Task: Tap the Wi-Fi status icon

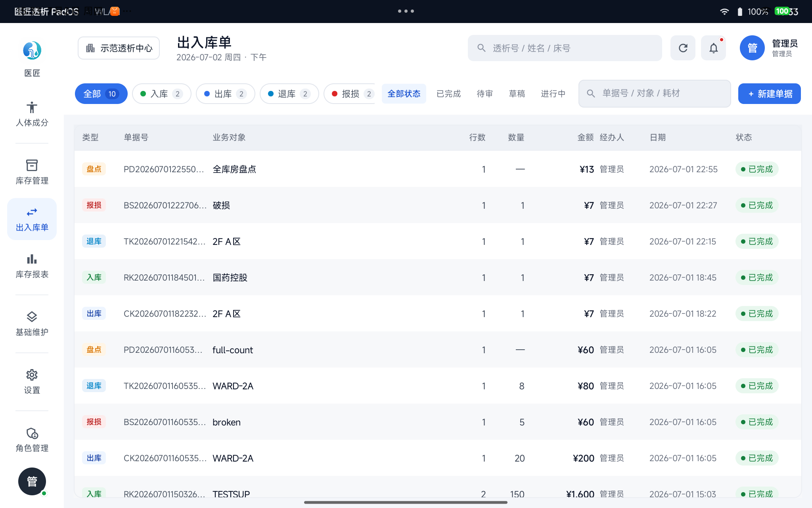Action: (724, 12)
